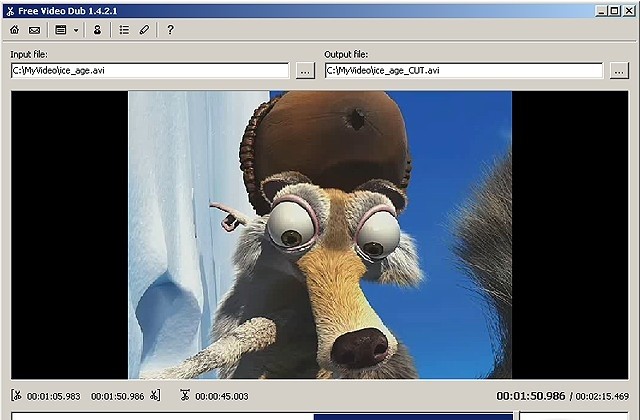Browse for input file with the ellipsis button
The height and width of the screenshot is (420, 640).
[305, 71]
